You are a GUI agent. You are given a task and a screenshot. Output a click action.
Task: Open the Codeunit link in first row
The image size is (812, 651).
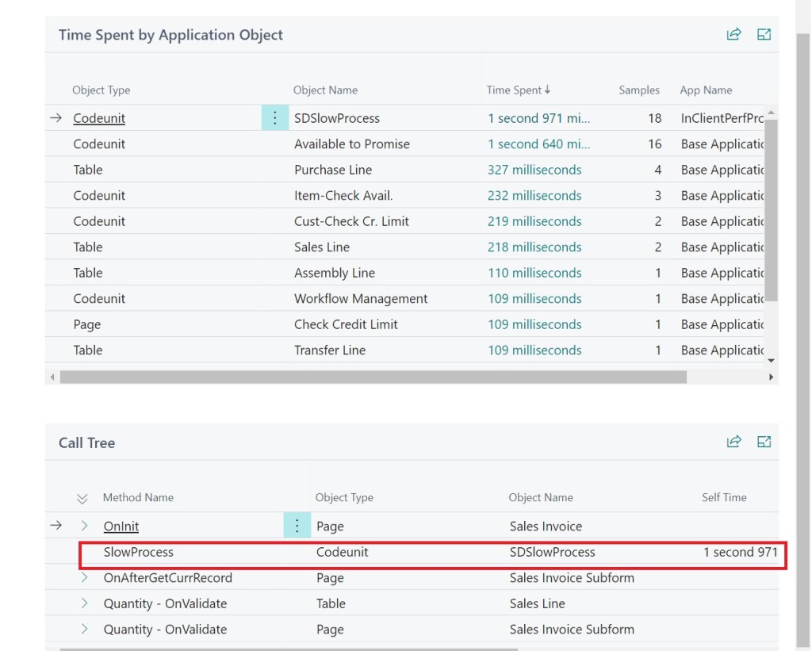99,118
